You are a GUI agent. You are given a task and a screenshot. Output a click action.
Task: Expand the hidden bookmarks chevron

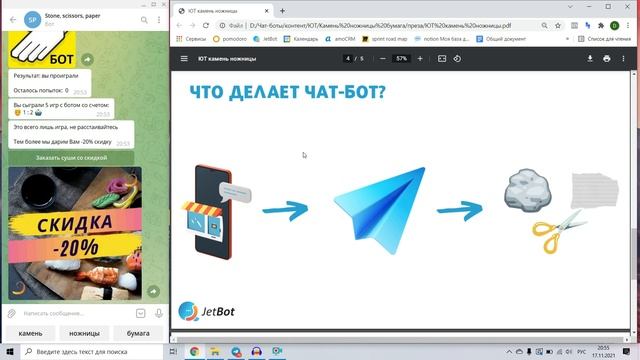[x=567, y=39]
